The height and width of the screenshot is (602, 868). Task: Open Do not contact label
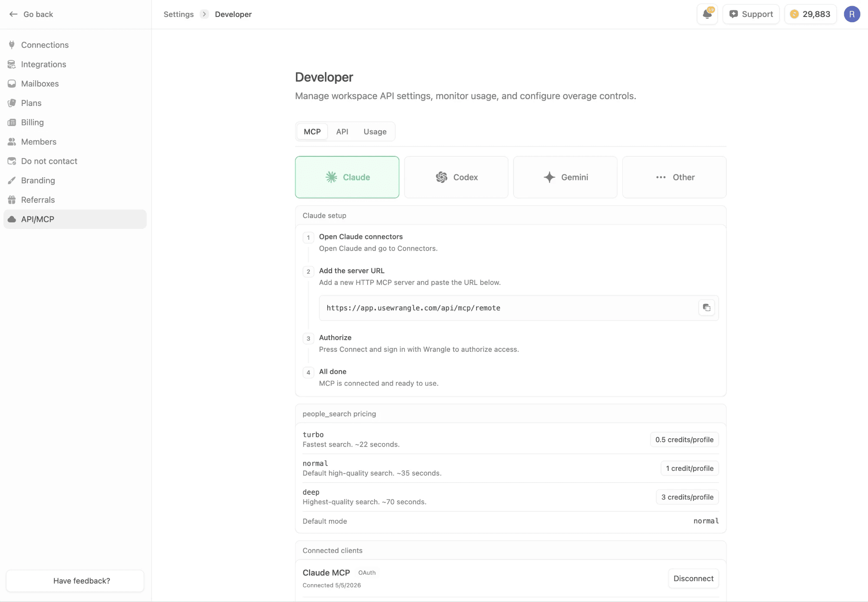[x=49, y=161]
